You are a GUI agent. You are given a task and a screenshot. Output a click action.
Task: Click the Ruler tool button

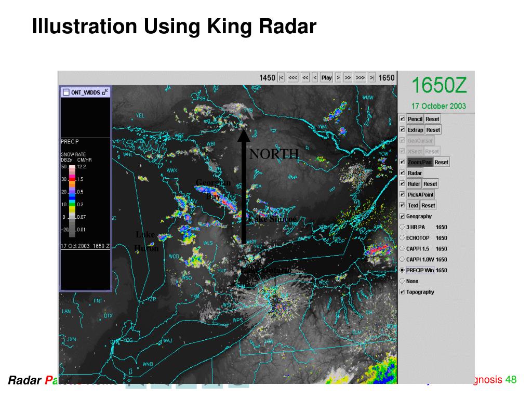(x=414, y=184)
